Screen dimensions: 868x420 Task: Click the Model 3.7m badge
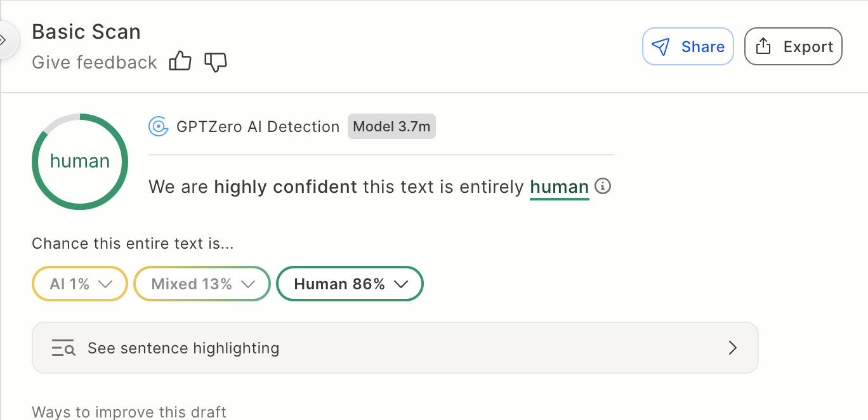click(x=391, y=126)
